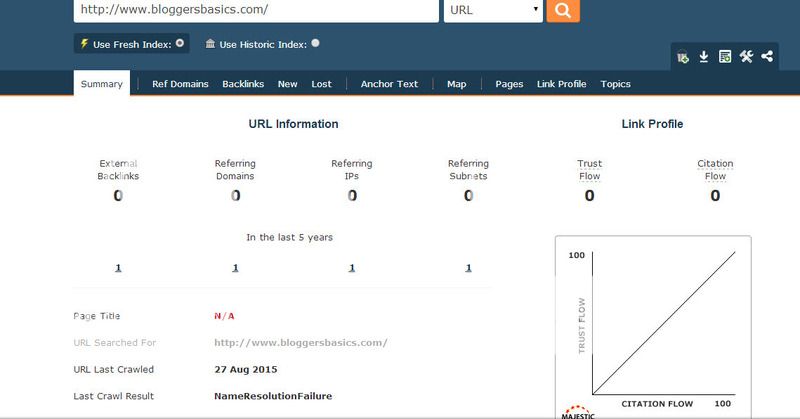Open the Anchor Text tab
Image resolution: width=800 pixels, height=419 pixels.
[x=389, y=84]
